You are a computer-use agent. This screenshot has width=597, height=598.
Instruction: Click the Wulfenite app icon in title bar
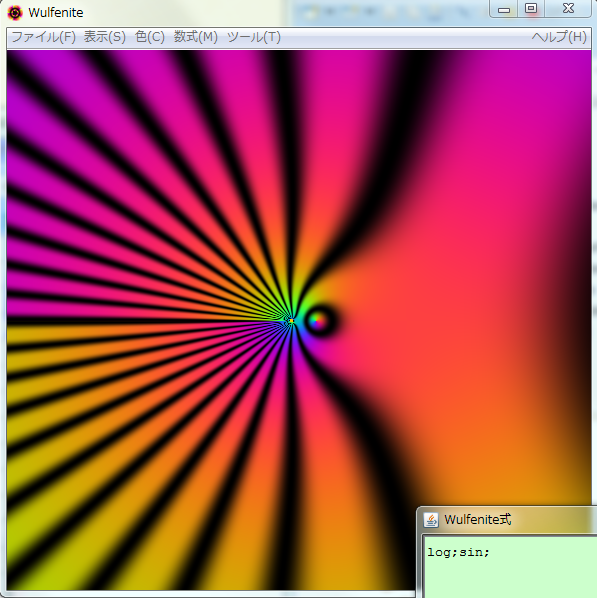click(15, 13)
